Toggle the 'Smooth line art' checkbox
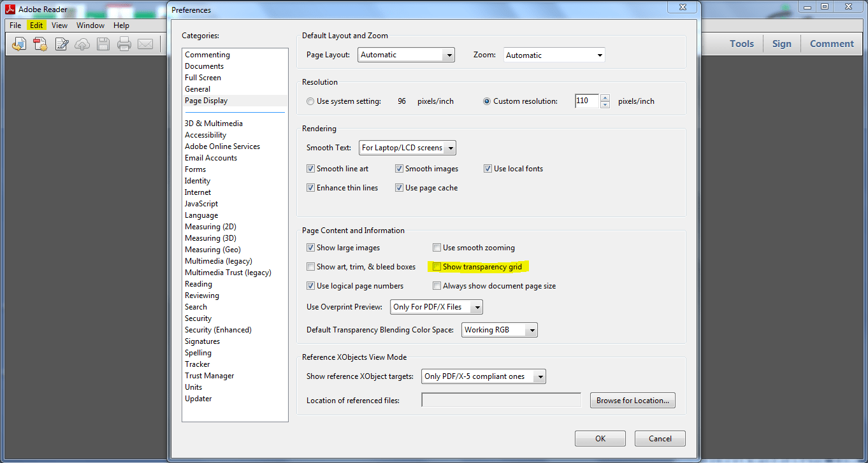 click(311, 169)
